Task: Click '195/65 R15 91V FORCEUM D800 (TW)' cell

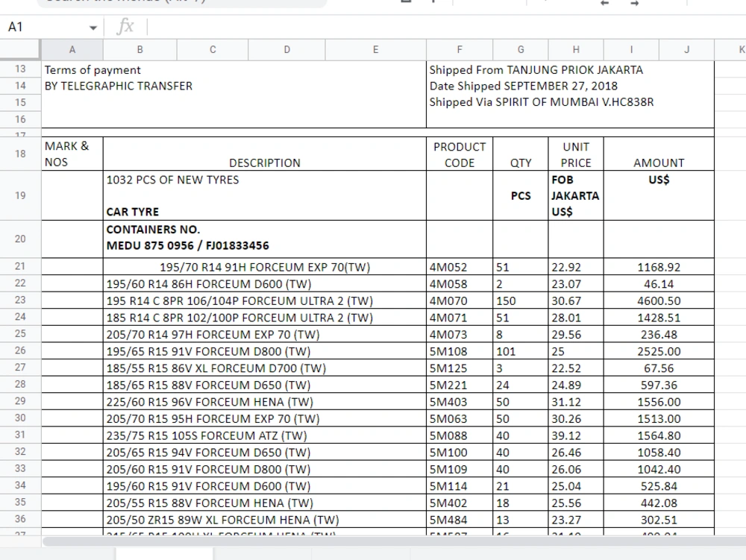Action: (x=265, y=351)
